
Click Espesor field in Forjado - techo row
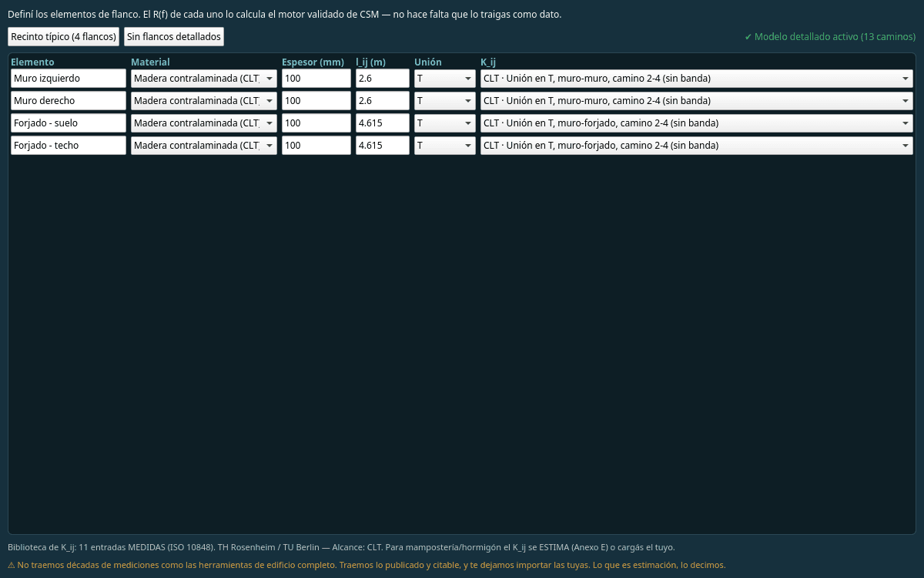[316, 145]
